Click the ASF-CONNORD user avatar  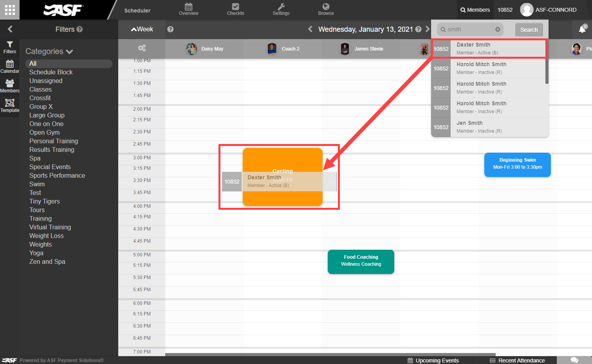tap(527, 10)
